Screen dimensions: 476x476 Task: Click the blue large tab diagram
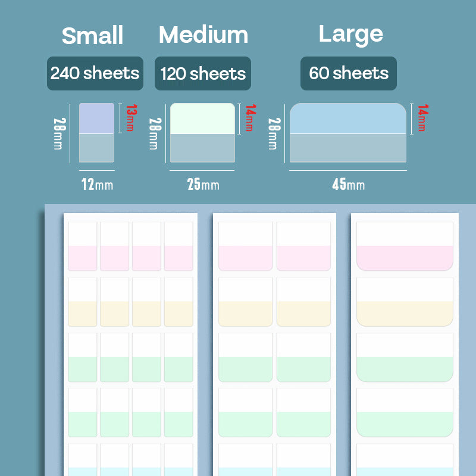coord(347,132)
